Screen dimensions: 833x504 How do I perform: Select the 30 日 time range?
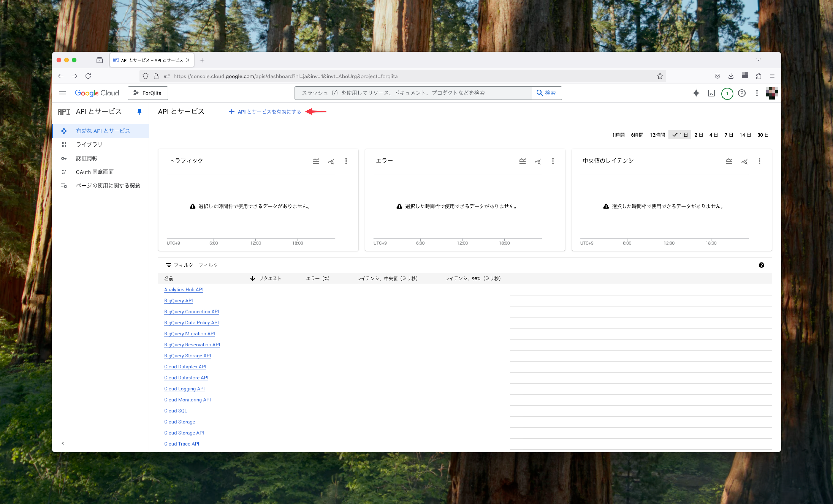click(763, 135)
